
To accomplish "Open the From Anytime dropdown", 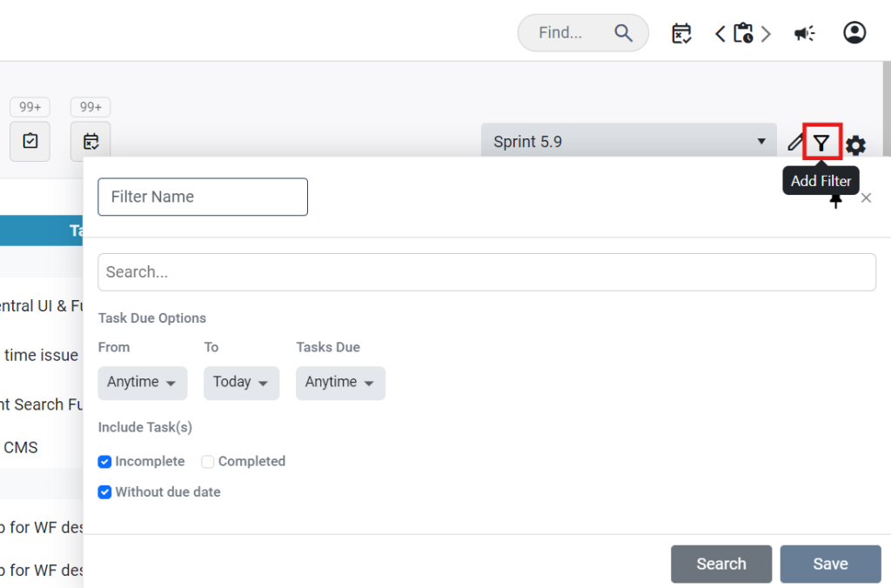I will (142, 383).
